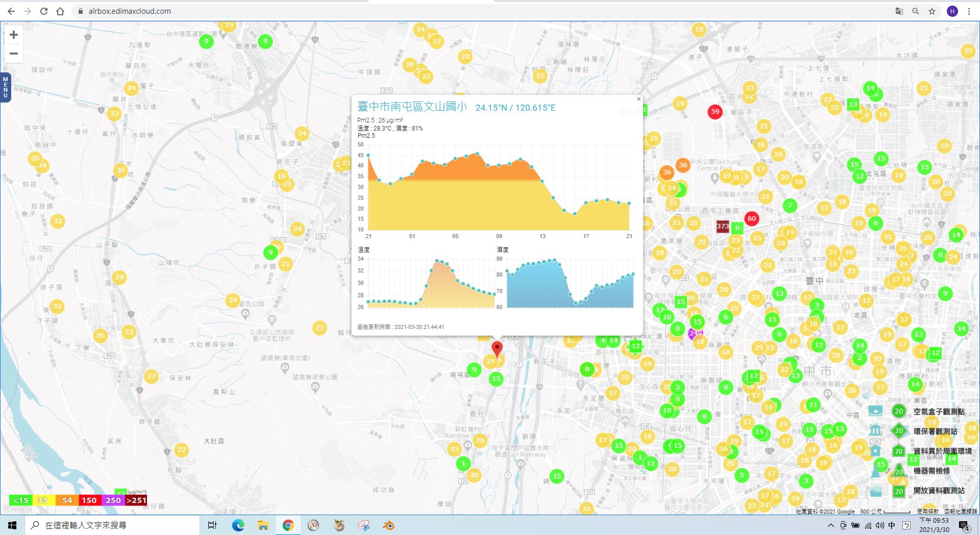The image size is (980, 535).
Task: Click the purple 250 legend swatch
Action: tap(113, 500)
